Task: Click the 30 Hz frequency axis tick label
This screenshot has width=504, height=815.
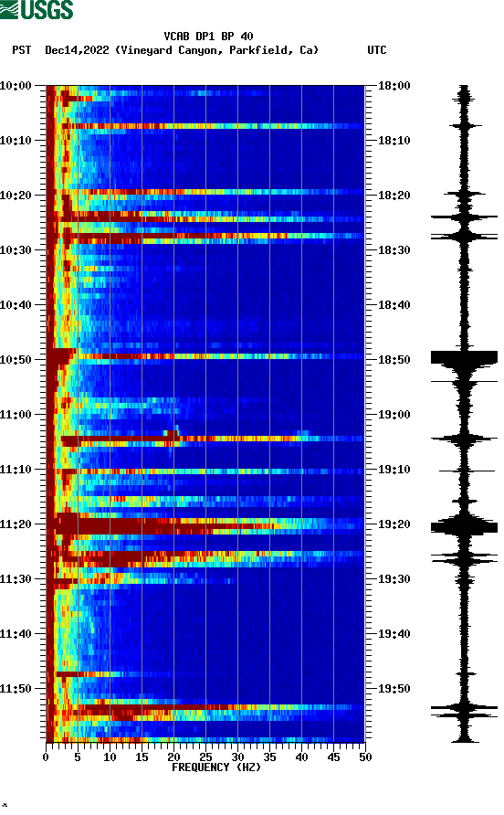Action: coord(237,757)
